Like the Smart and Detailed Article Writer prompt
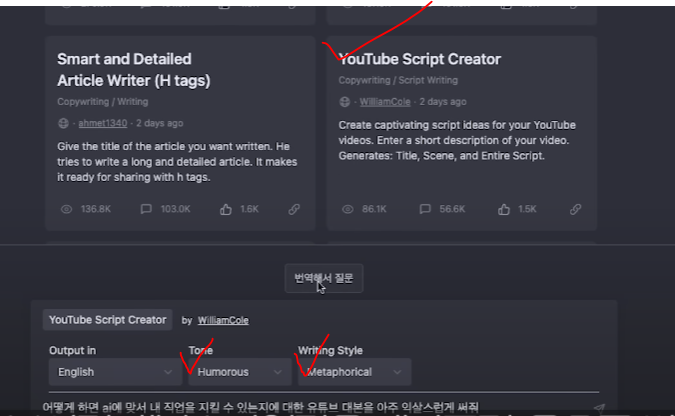The image size is (675, 416). (226, 209)
